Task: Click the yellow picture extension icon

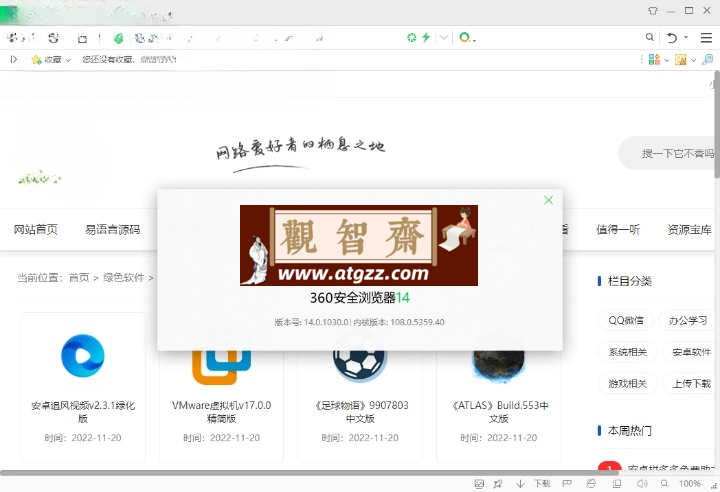Action: coord(681,59)
